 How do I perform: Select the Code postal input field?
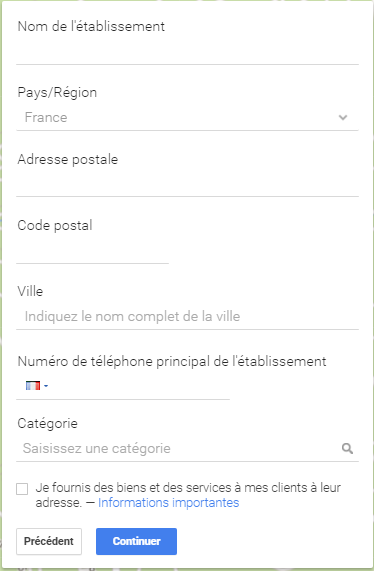click(92, 250)
